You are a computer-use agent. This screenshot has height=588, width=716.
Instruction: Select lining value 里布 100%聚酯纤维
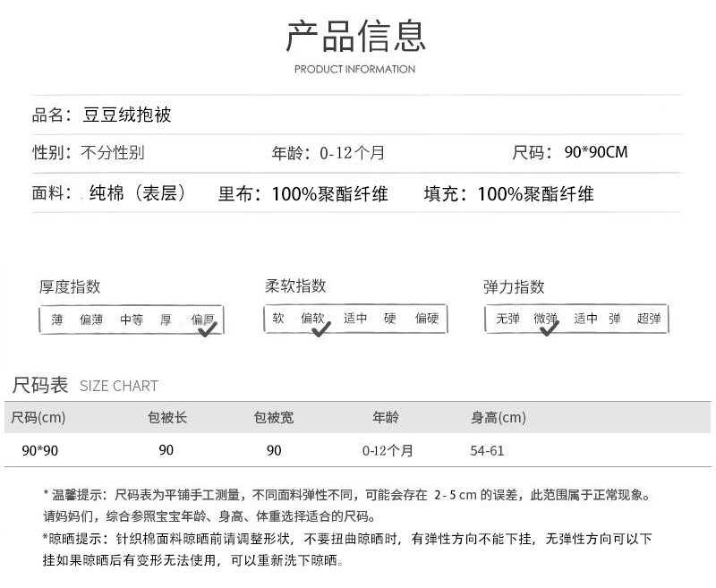303,193
